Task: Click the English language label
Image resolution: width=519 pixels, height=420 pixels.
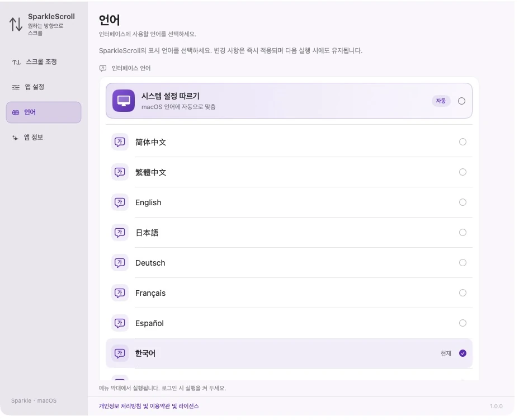Action: pyautogui.click(x=148, y=202)
